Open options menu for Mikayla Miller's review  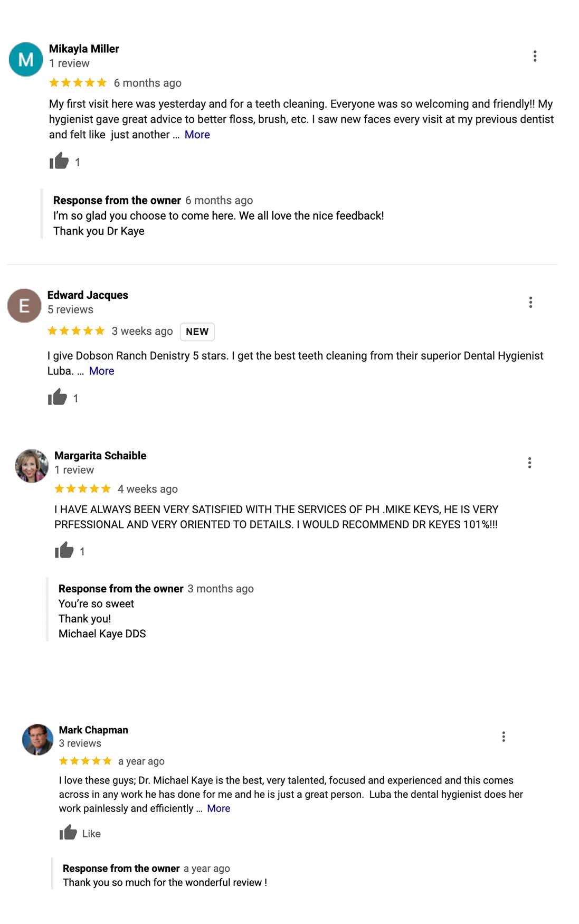(x=535, y=56)
